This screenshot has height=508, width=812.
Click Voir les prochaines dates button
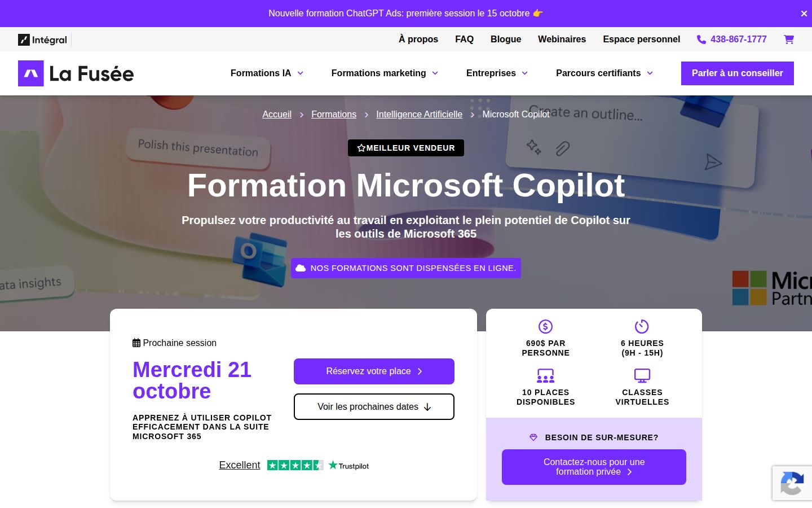click(x=374, y=407)
